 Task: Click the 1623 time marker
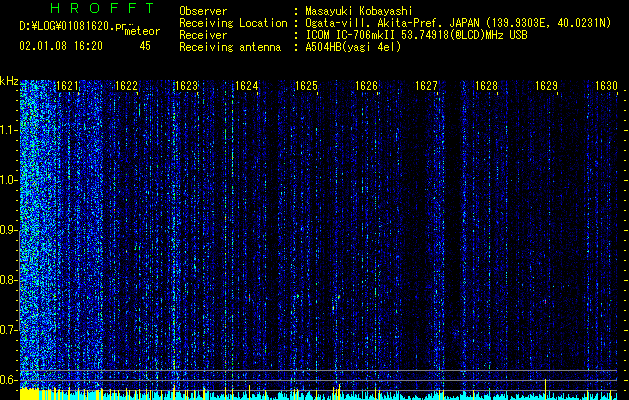187,86
